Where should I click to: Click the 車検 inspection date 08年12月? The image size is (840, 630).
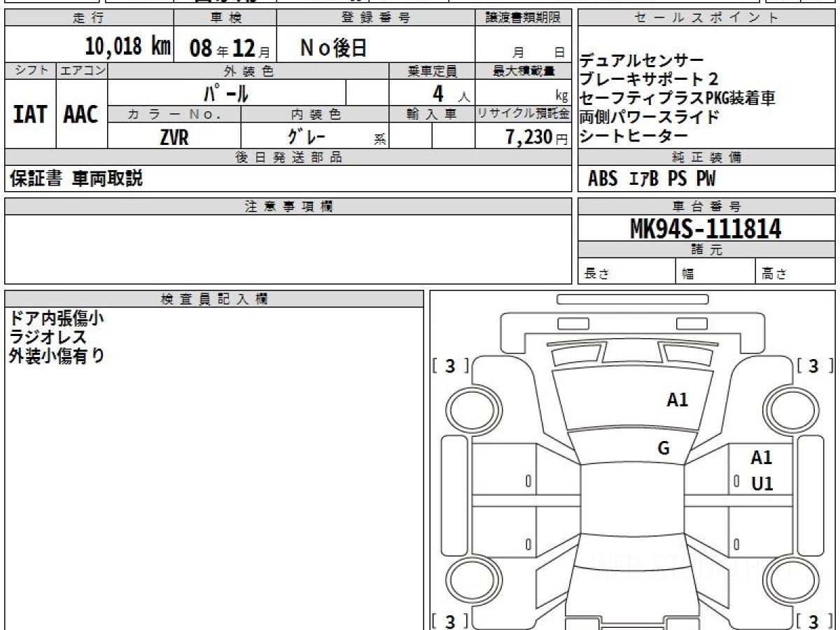tap(229, 48)
